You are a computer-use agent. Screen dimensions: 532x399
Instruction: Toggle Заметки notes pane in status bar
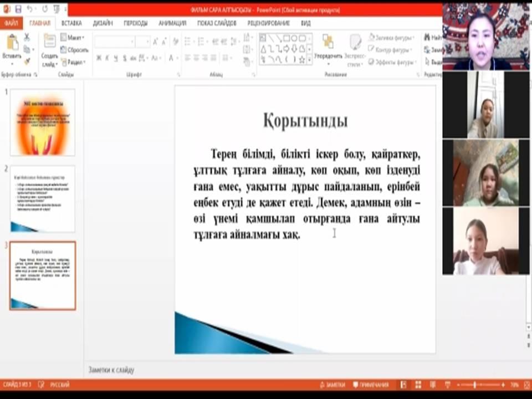(x=332, y=385)
